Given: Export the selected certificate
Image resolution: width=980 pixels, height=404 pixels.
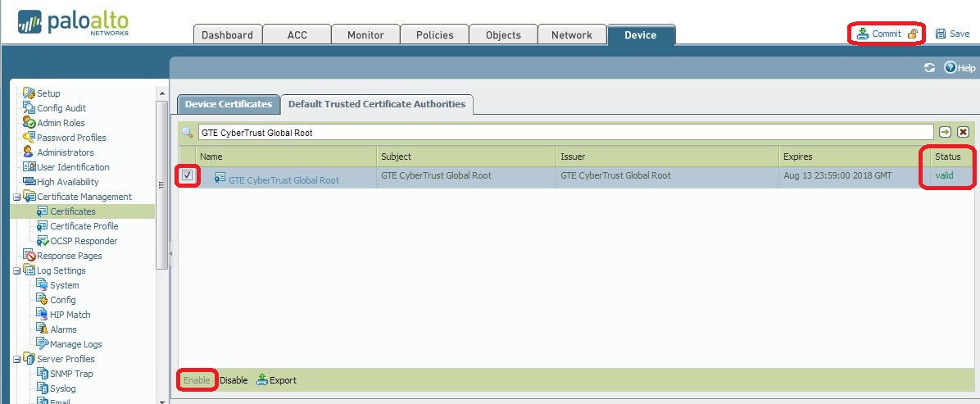Looking at the screenshot, I should pos(277,380).
